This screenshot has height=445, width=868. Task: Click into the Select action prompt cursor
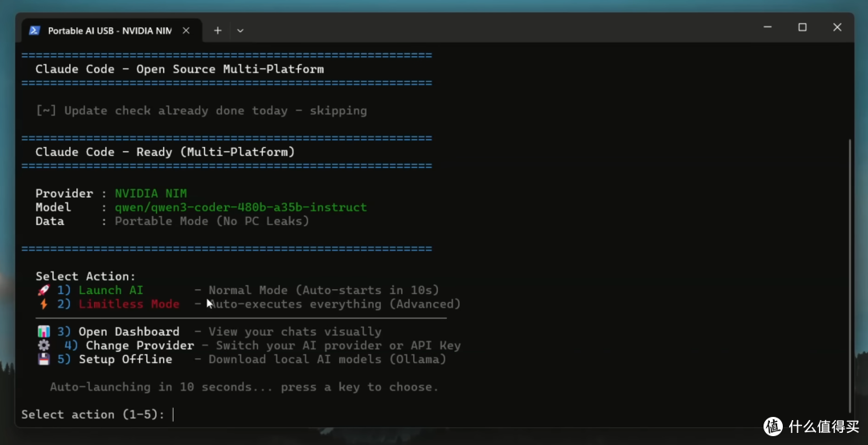174,414
